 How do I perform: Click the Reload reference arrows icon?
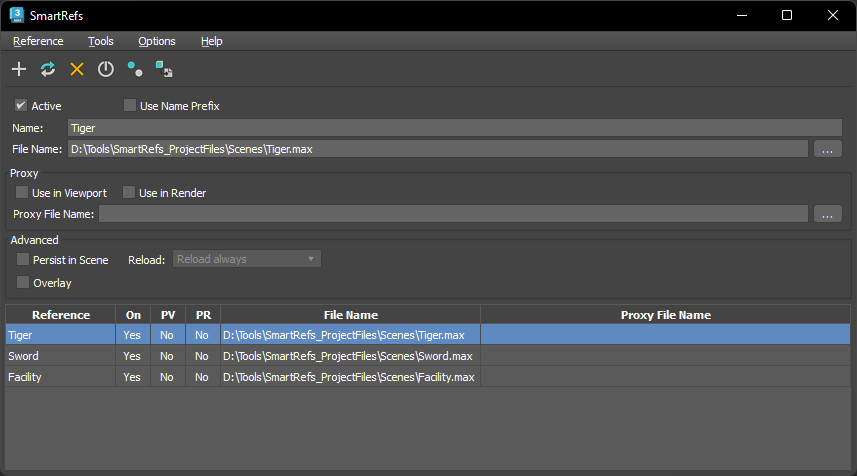pyautogui.click(x=48, y=69)
